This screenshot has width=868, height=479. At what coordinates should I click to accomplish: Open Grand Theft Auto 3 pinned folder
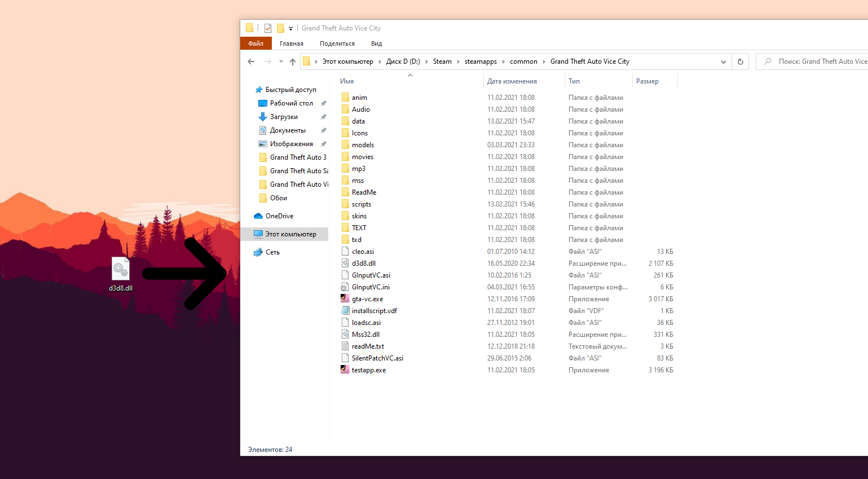click(x=298, y=157)
